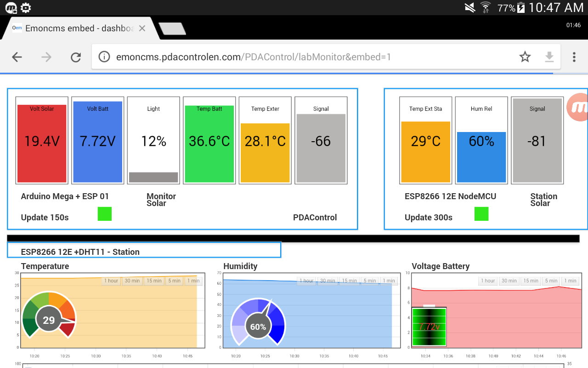
Task: Bookmark page with star icon
Action: click(525, 57)
